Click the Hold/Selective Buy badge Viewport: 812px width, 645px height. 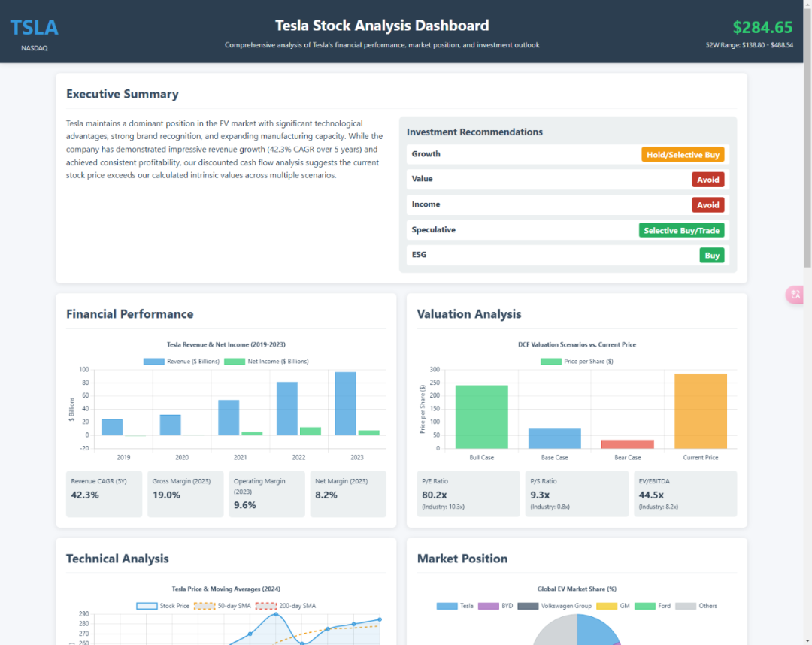click(683, 155)
